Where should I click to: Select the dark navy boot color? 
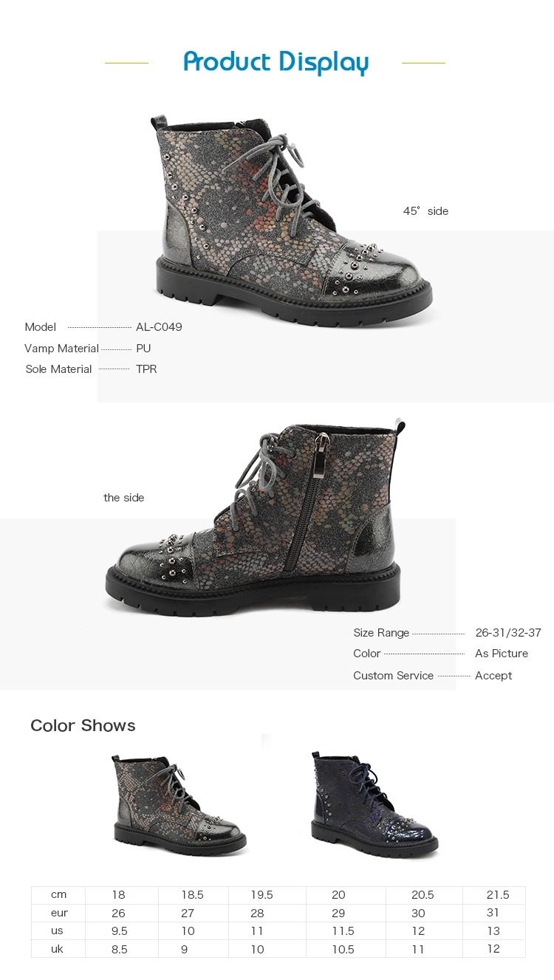374,804
